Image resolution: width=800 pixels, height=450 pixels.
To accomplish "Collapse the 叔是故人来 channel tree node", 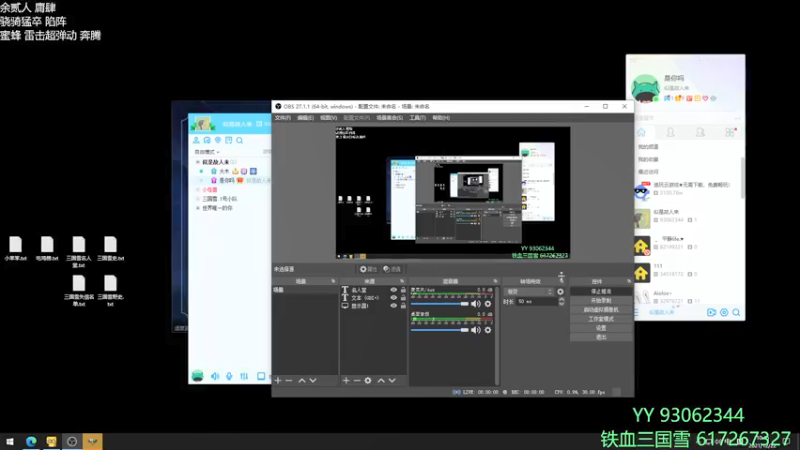I will click(198, 162).
